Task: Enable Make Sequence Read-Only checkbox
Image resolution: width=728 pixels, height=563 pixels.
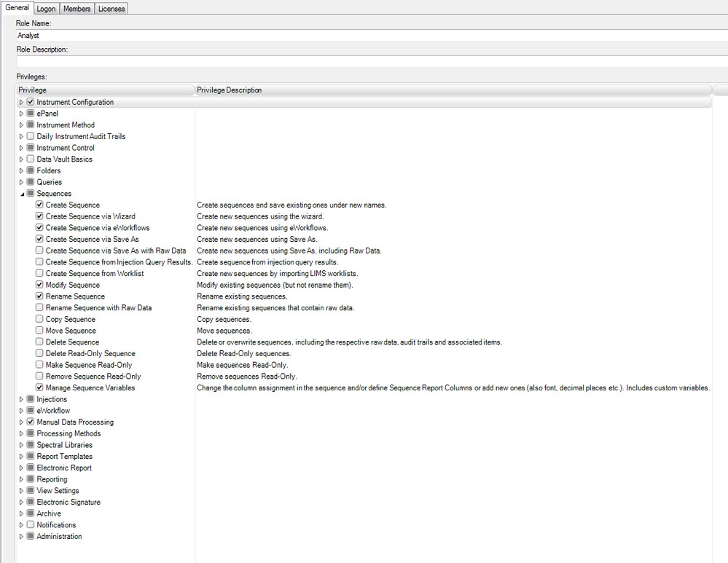Action: 39,365
